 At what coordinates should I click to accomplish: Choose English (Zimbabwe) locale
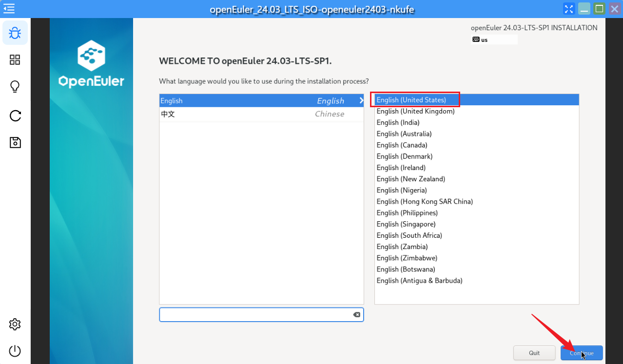point(477,258)
